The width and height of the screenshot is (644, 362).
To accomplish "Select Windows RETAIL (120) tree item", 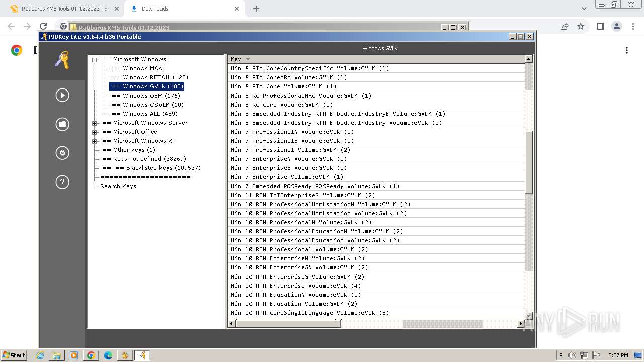I will click(x=150, y=77).
